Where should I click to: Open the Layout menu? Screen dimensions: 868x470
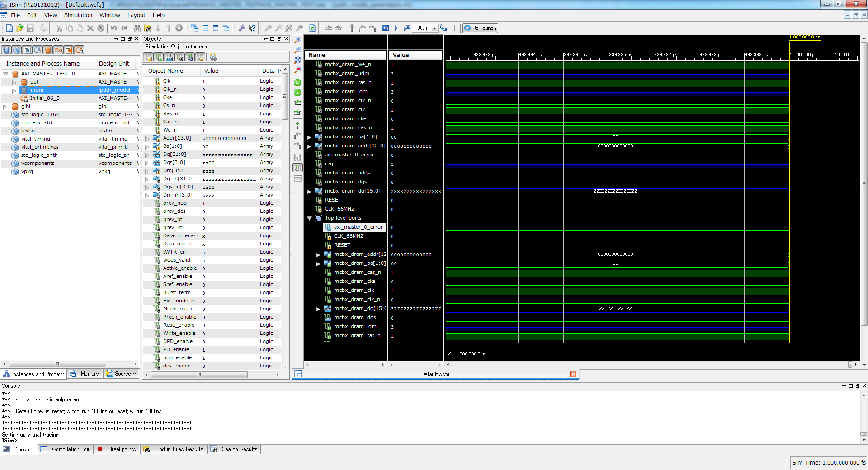[136, 15]
